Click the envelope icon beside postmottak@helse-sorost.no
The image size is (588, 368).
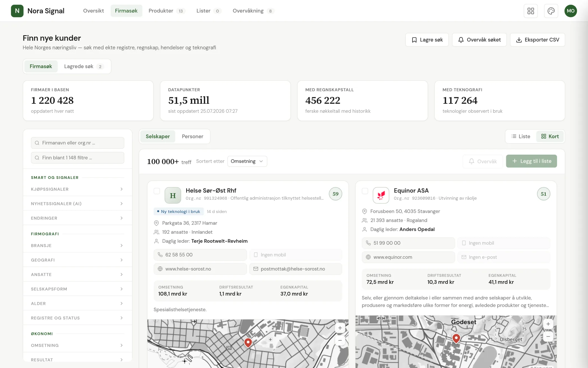point(256,269)
